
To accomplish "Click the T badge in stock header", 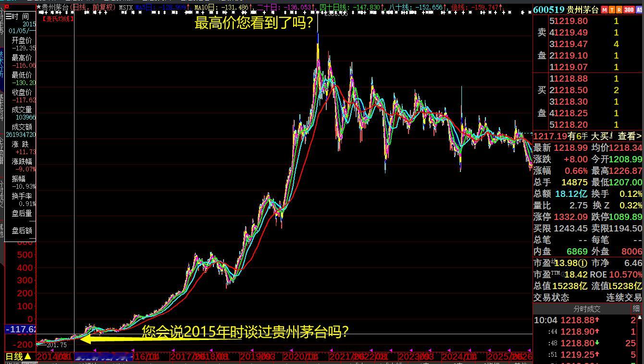I will [x=612, y=10].
